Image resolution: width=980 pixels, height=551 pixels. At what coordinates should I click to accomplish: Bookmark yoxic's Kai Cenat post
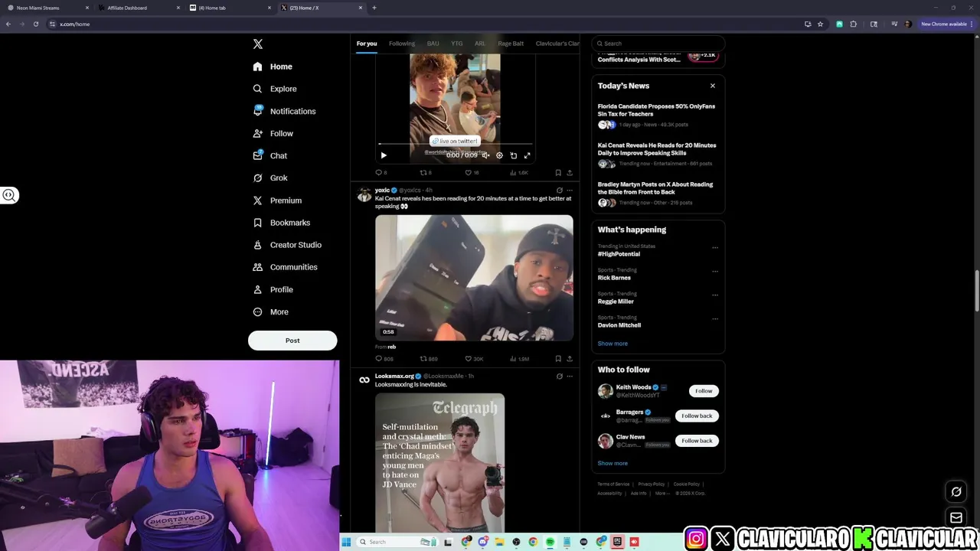coord(558,359)
